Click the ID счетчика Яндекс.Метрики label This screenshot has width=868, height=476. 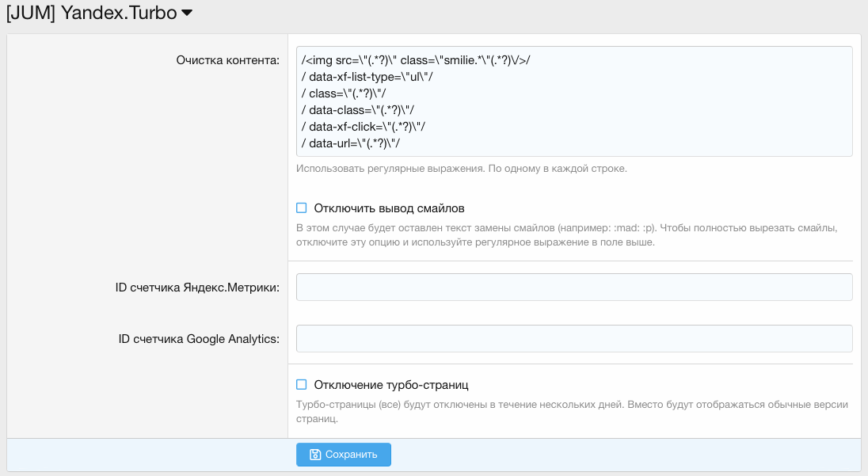[x=197, y=288]
